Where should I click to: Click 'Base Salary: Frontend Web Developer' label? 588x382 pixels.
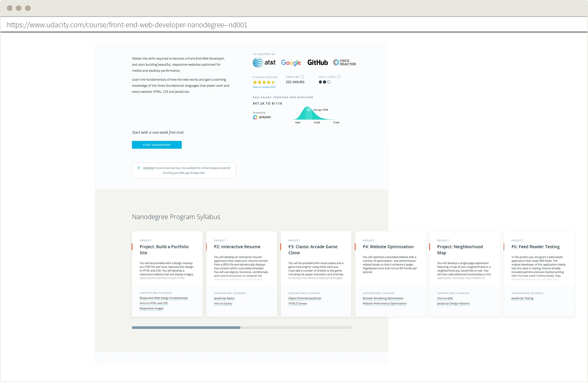tap(283, 97)
